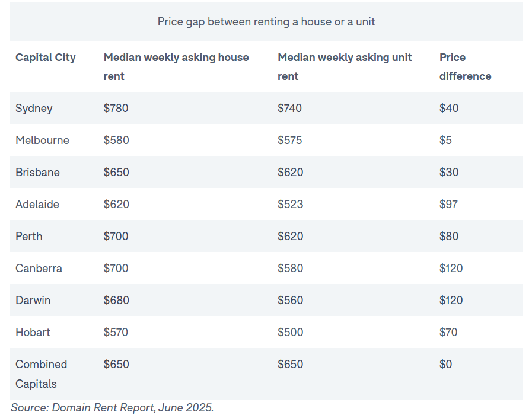This screenshot has width=532, height=418.
Task: Click Darwin's $680 house rent cell
Action: click(116, 300)
